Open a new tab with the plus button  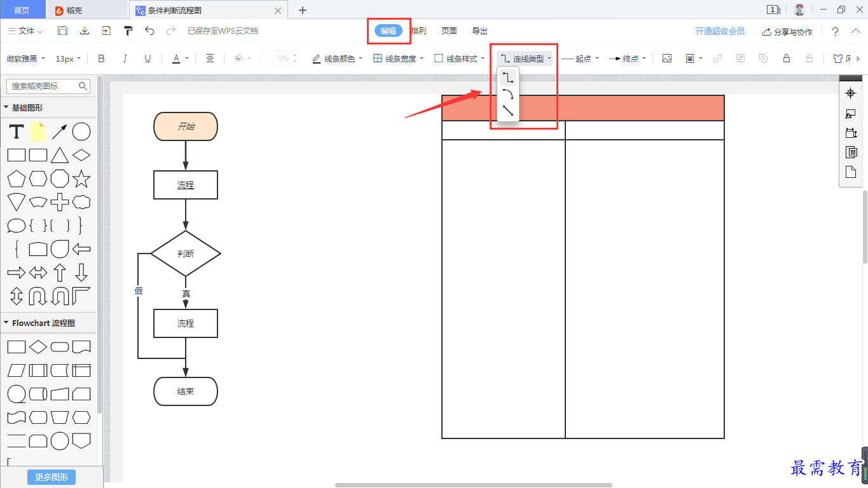coord(303,10)
